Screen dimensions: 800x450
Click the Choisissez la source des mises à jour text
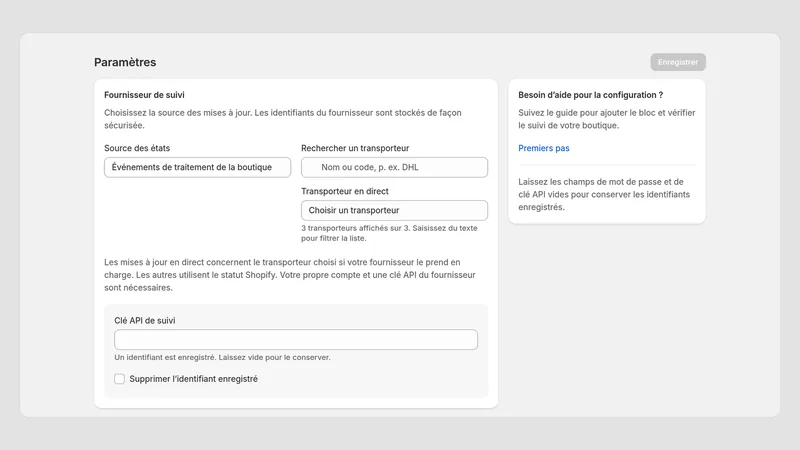(x=283, y=119)
